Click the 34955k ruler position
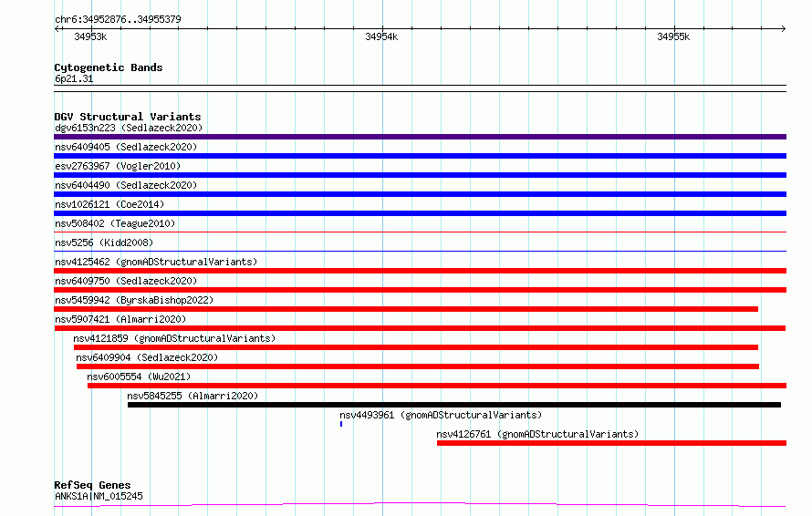The height and width of the screenshot is (516, 812). click(673, 36)
